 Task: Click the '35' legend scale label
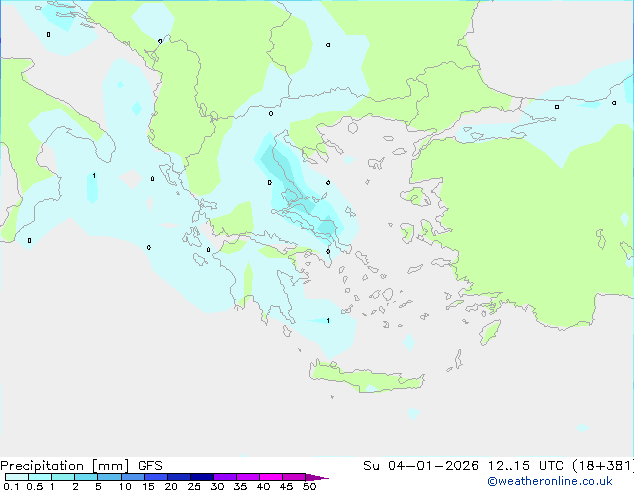[240, 486]
